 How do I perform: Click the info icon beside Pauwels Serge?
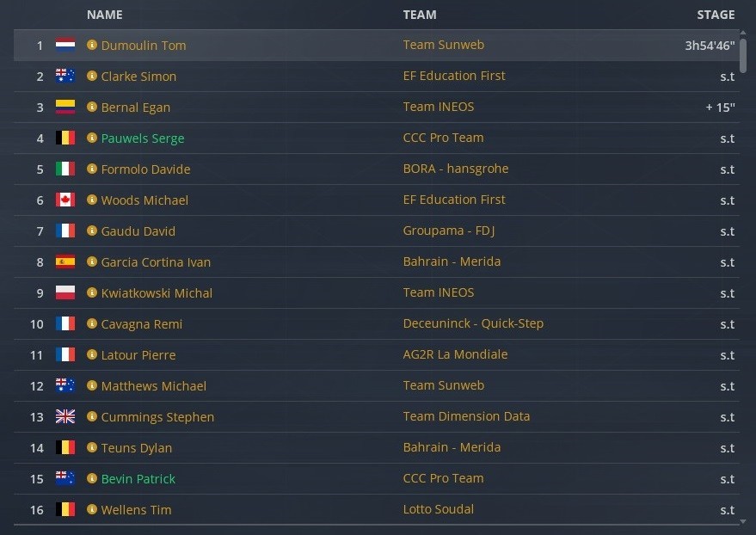(x=92, y=138)
